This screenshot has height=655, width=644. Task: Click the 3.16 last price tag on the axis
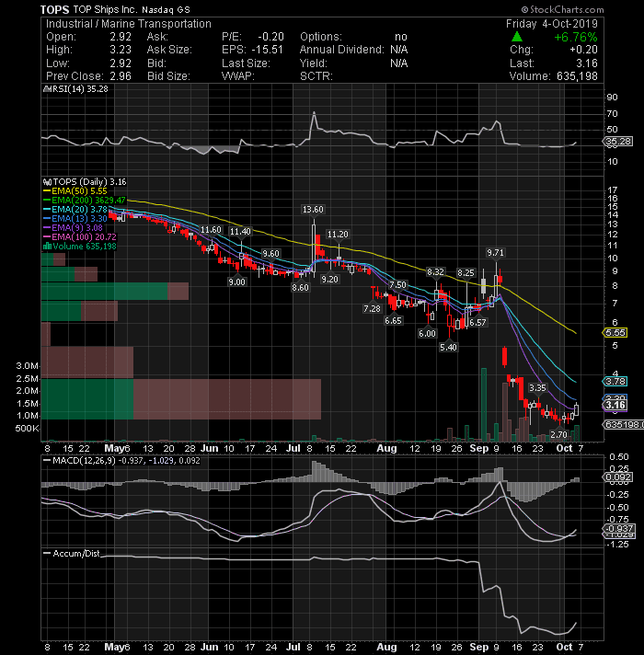coord(615,405)
